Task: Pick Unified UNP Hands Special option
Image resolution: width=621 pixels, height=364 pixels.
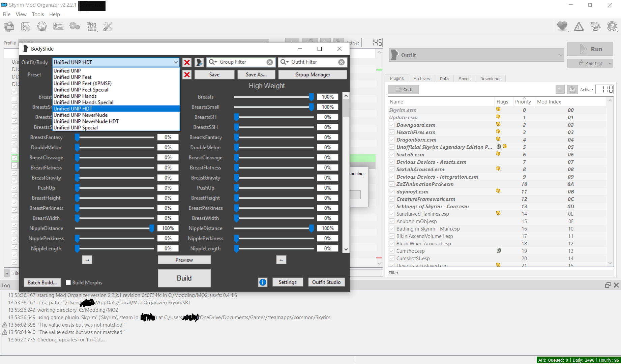Action: [x=116, y=102]
